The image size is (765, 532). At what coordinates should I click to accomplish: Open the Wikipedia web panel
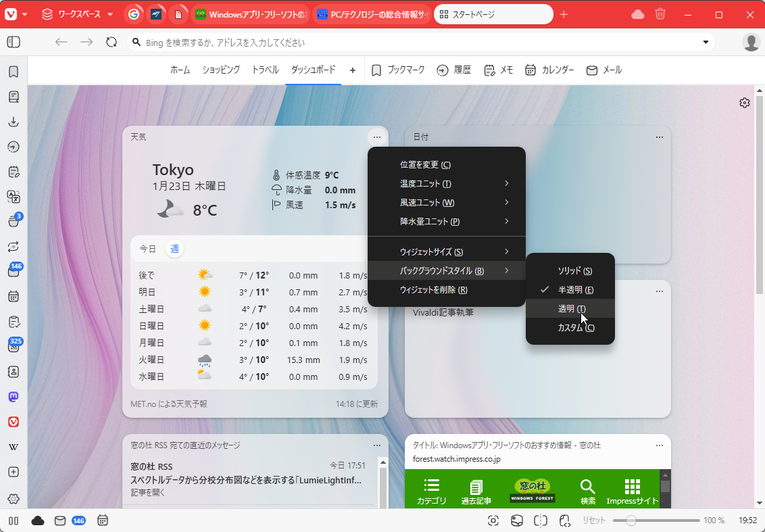[13, 446]
